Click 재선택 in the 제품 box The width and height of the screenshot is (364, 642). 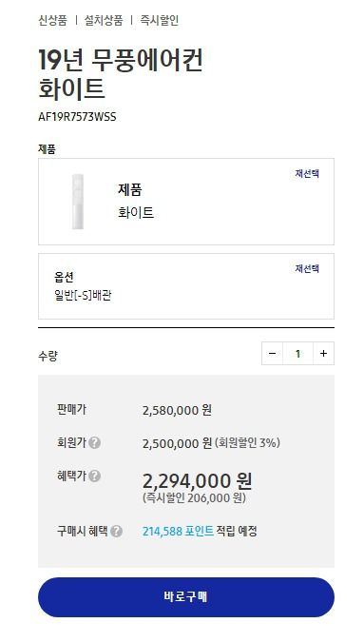pyautogui.click(x=307, y=174)
